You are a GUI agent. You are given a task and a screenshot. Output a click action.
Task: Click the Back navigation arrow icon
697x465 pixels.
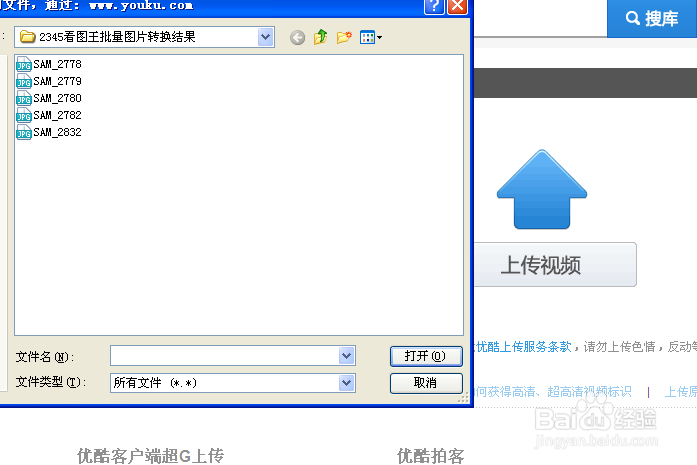(297, 38)
